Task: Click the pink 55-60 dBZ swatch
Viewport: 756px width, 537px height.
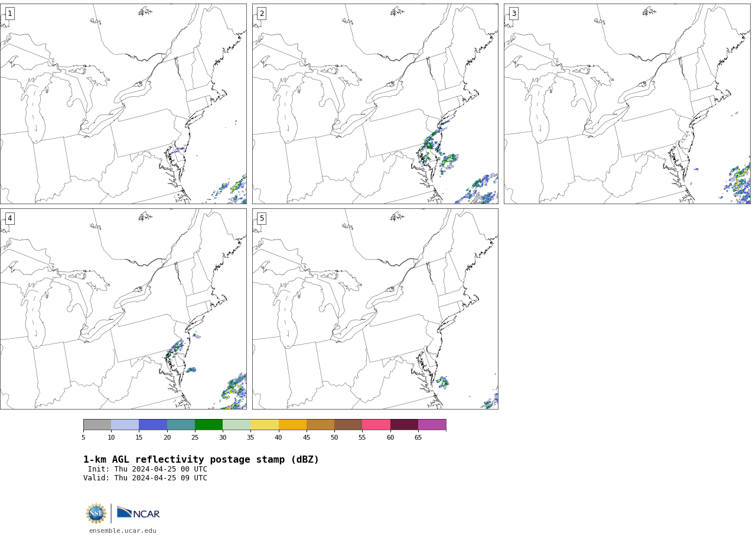Action: [x=376, y=425]
